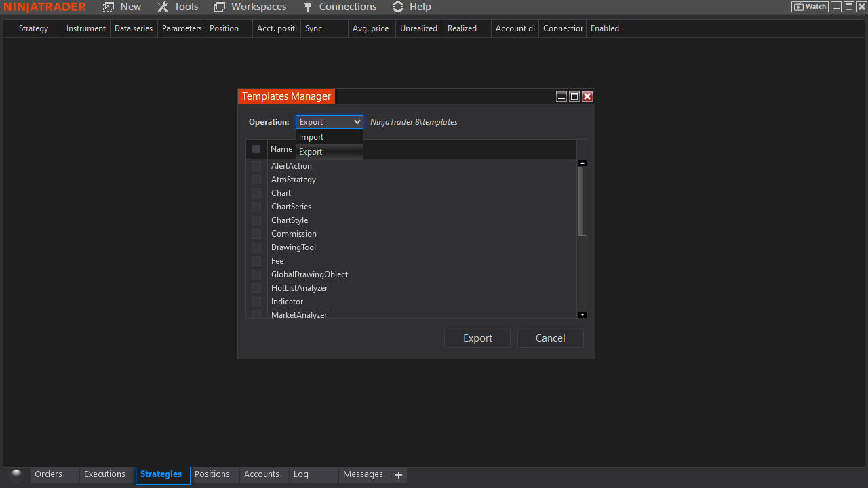The image size is (868, 488).
Task: Check the ChartStyle template box
Action: [256, 220]
